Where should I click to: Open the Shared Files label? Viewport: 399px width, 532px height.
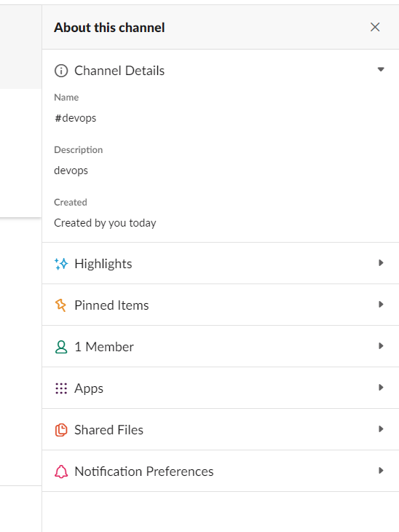click(108, 430)
